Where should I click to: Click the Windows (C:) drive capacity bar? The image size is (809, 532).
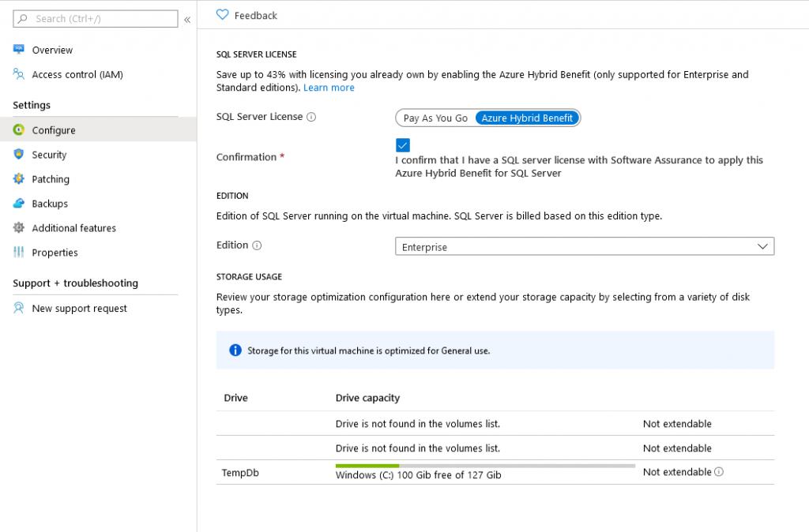485,466
